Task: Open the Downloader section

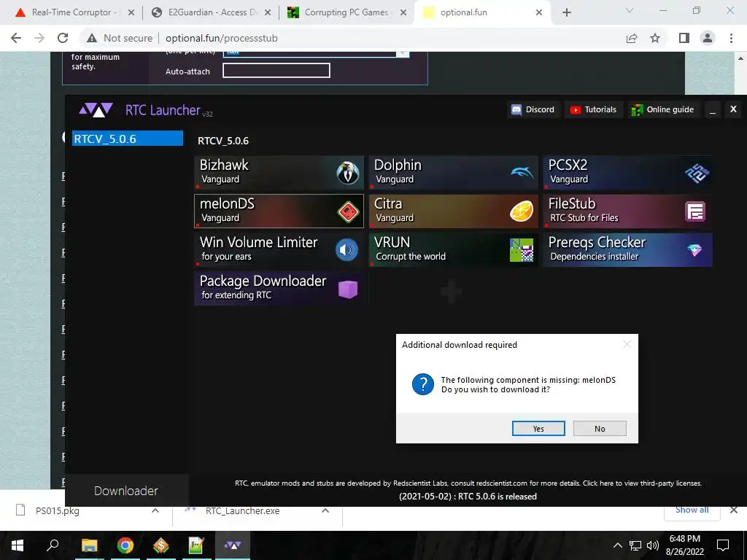Action: click(125, 491)
